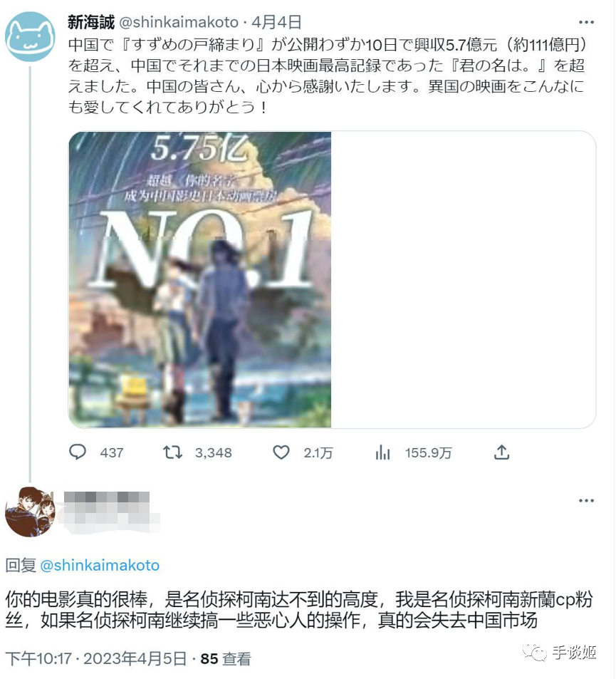Click the 437 replies count
The height and width of the screenshot is (679, 616).
coord(112,453)
